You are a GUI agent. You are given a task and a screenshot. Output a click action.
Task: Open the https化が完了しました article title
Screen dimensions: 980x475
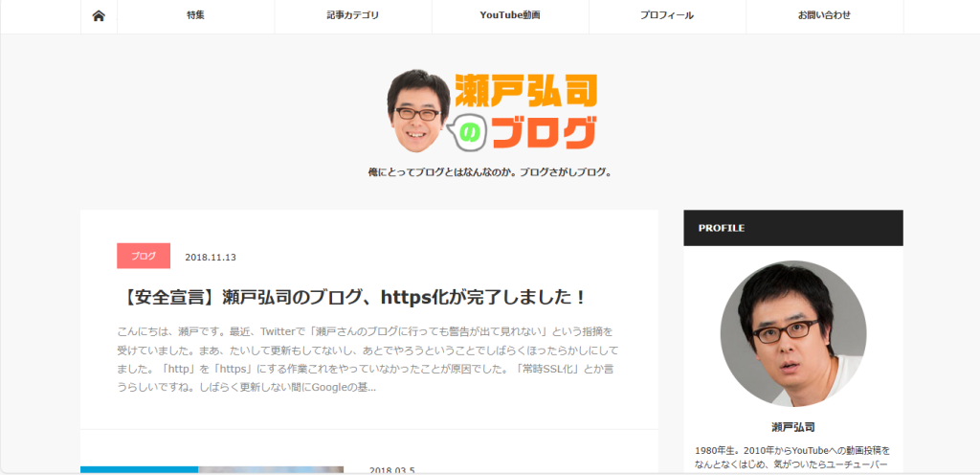pyautogui.click(x=354, y=297)
